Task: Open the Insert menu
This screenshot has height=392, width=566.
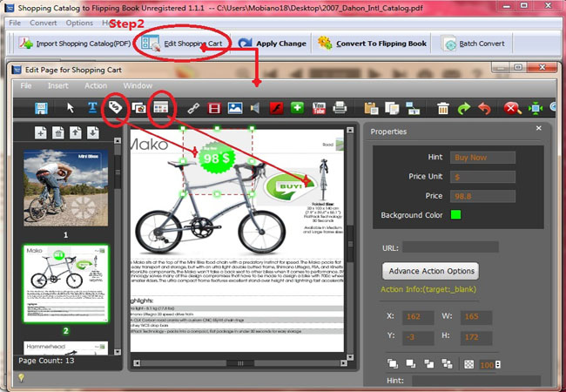Action: point(58,85)
